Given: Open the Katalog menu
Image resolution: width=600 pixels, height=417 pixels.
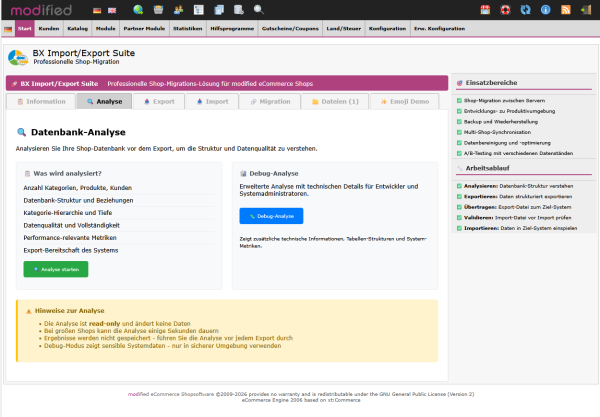Looking at the screenshot, I should click(77, 31).
